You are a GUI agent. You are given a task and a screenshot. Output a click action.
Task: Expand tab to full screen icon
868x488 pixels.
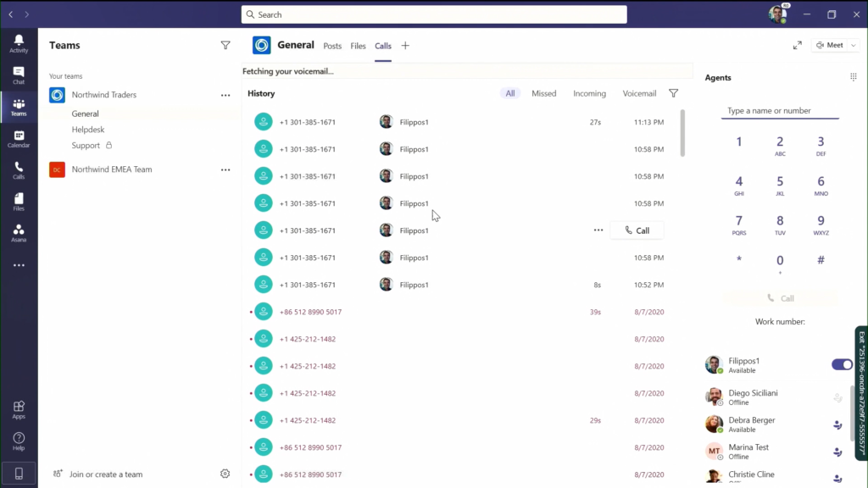click(x=797, y=46)
